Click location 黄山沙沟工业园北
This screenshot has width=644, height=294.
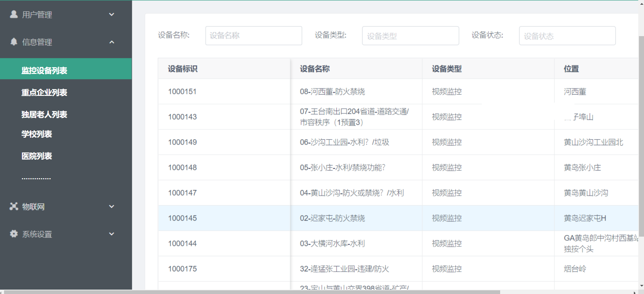tap(593, 142)
